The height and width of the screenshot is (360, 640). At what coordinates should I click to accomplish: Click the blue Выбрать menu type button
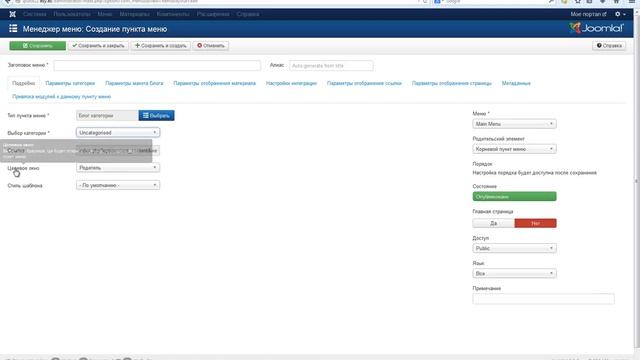pyautogui.click(x=156, y=116)
